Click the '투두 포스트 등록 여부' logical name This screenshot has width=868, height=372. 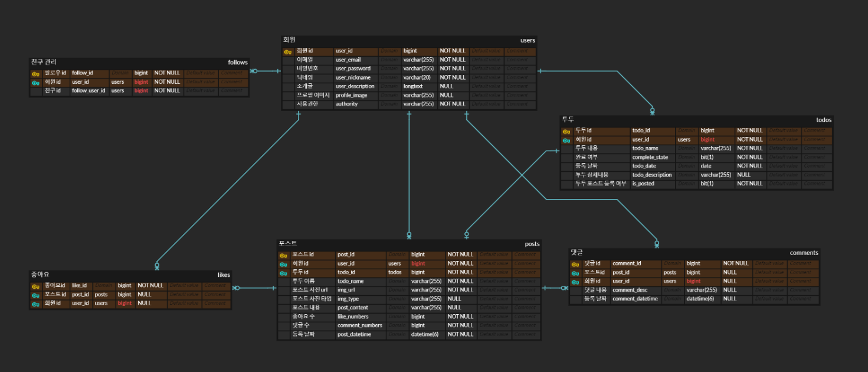pos(601,184)
